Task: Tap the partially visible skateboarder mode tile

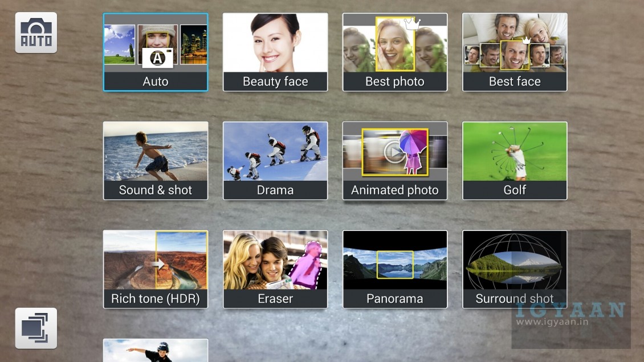Action: [156, 351]
